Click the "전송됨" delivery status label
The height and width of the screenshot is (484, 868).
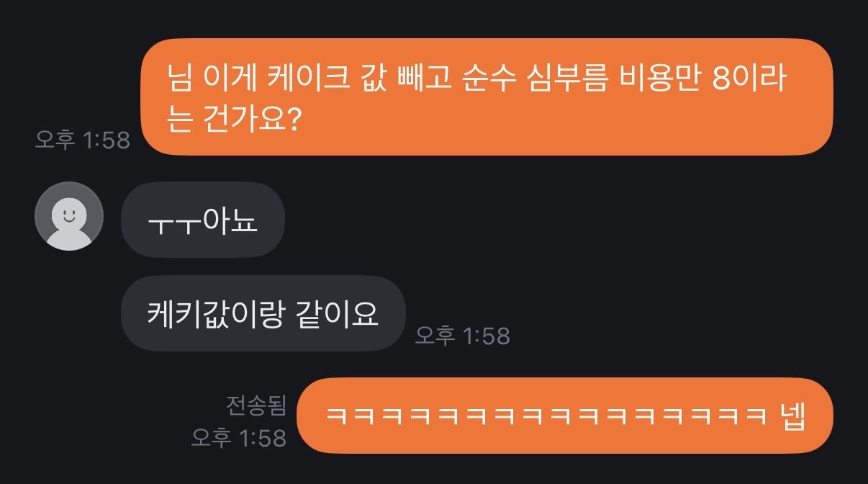(x=256, y=405)
